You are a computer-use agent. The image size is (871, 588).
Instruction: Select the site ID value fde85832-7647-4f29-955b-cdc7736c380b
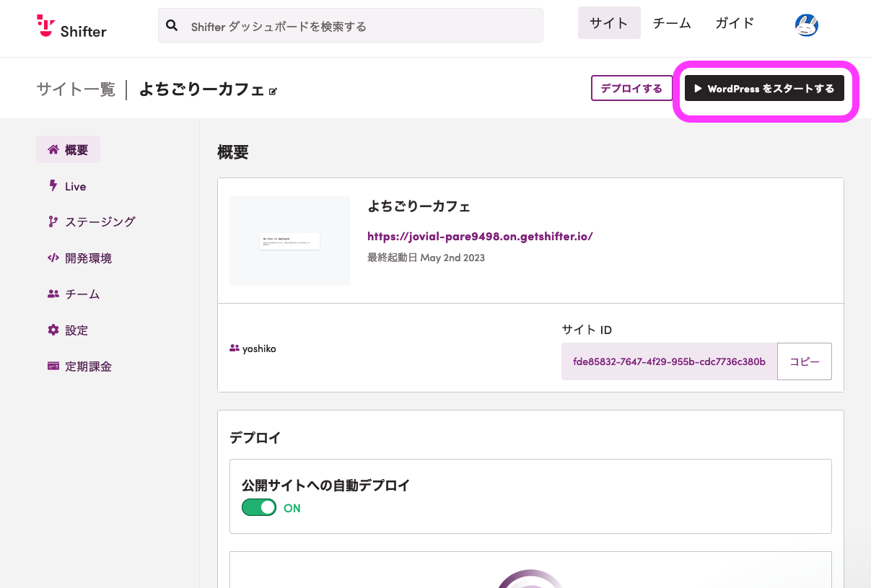[x=669, y=361]
